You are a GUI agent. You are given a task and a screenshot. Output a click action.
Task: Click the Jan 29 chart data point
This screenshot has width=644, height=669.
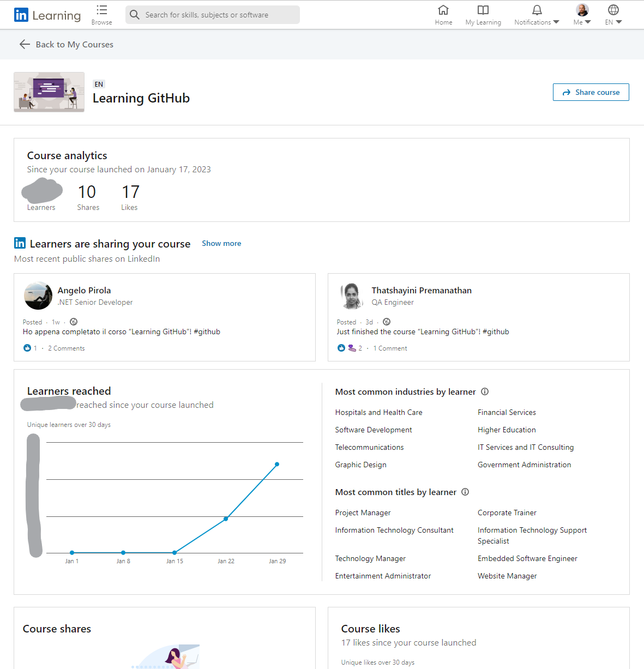click(x=277, y=465)
